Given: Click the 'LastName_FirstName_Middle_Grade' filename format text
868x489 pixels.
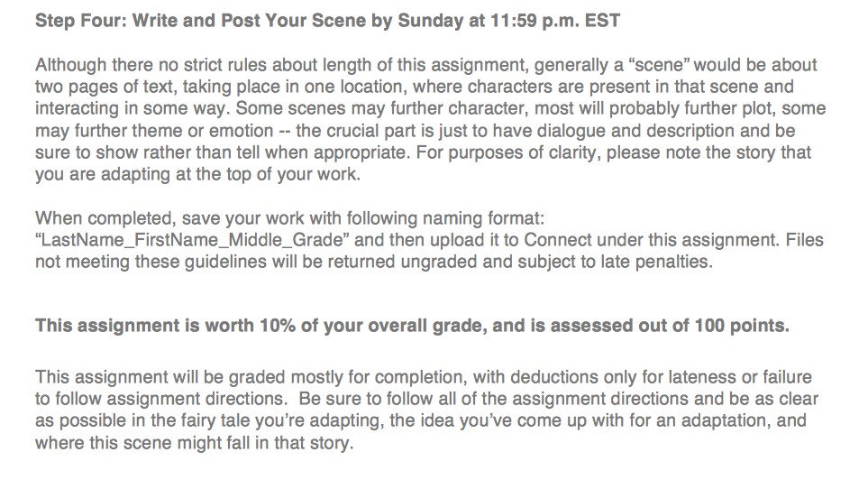Looking at the screenshot, I should (191, 240).
